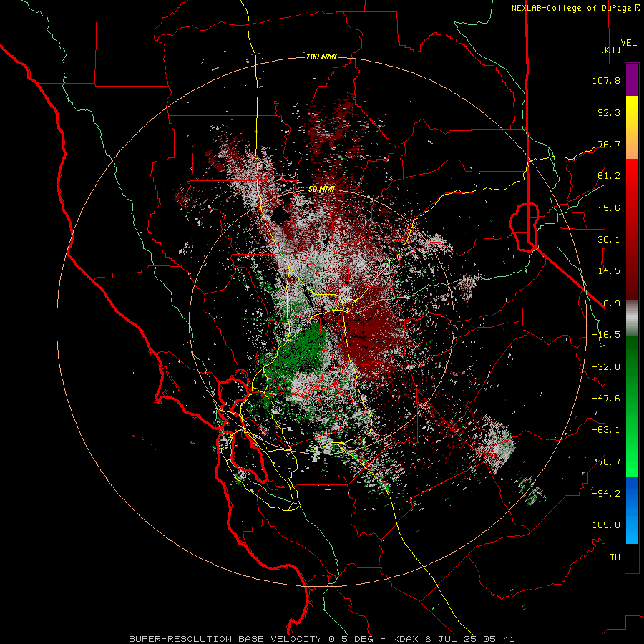The image size is (644, 644).
Task: Click the 30.1 velocity scale value
Action: (609, 240)
